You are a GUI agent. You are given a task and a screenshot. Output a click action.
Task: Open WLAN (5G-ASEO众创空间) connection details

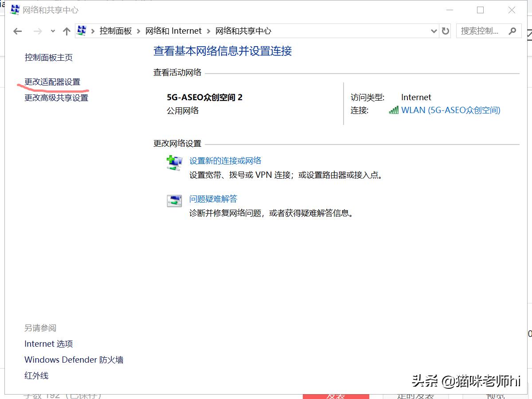click(x=452, y=110)
